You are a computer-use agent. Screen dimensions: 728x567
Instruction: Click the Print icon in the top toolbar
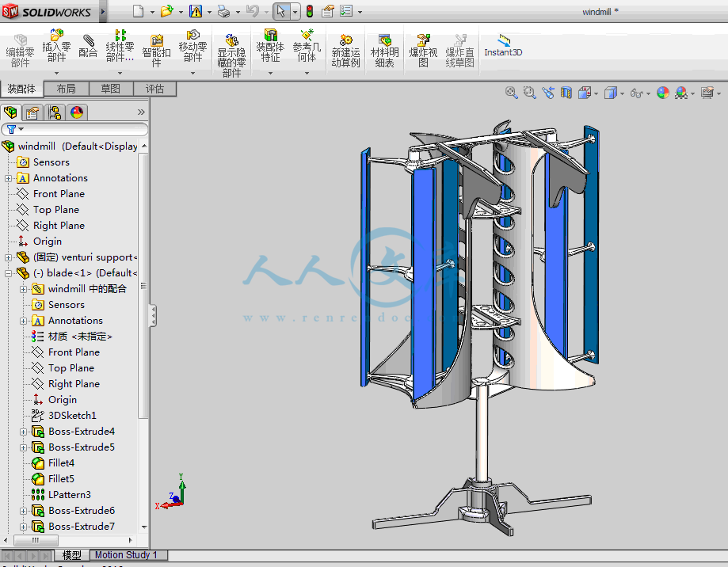tap(223, 11)
